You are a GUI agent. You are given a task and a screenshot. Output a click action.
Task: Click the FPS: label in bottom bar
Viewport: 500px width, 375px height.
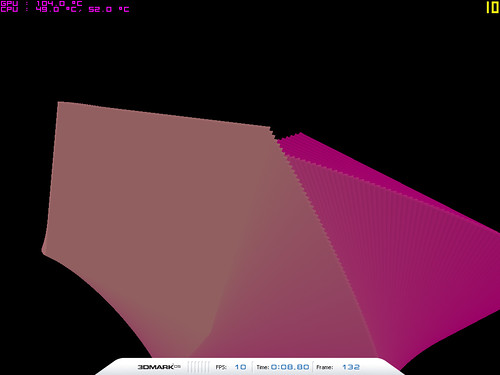221,367
